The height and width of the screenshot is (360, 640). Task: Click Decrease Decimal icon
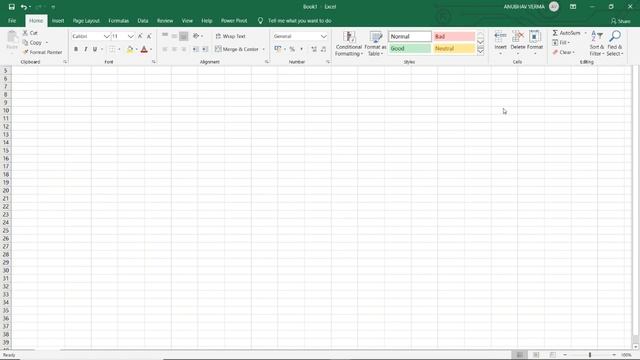[323, 49]
